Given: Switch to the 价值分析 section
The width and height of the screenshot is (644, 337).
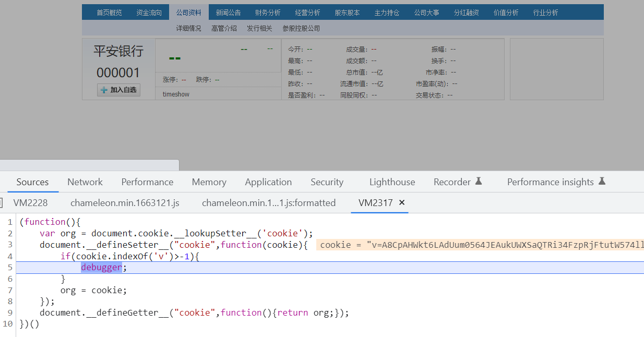Looking at the screenshot, I should click(506, 13).
